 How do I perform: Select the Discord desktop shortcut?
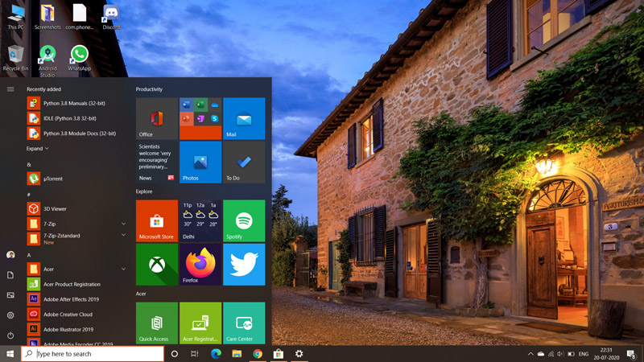111,17
